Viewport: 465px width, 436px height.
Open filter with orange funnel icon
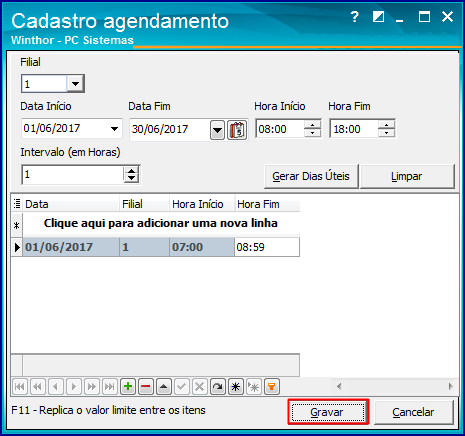pyautogui.click(x=272, y=387)
